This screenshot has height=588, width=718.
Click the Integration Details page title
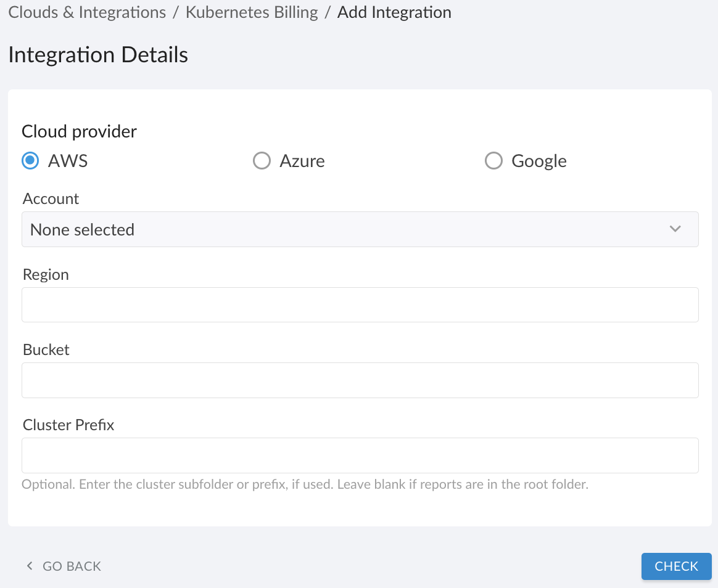97,55
